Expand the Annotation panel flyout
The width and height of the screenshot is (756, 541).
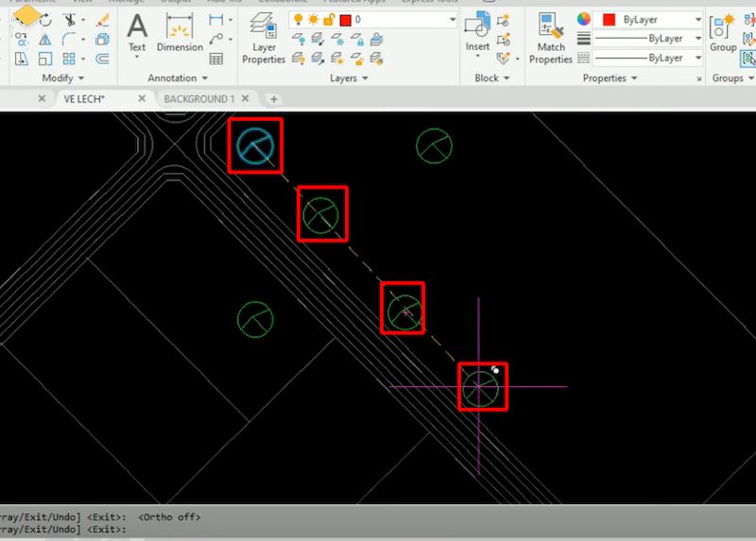point(178,77)
